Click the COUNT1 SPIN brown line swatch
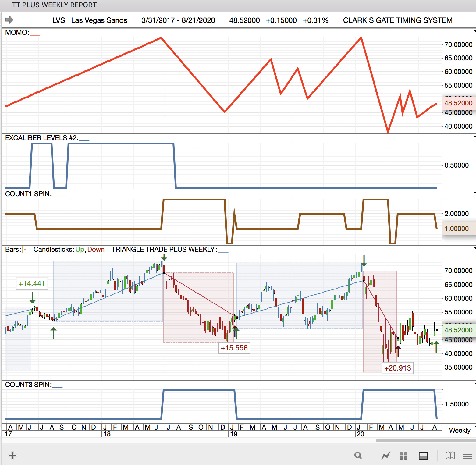This screenshot has height=465, width=476. pyautogui.click(x=57, y=196)
